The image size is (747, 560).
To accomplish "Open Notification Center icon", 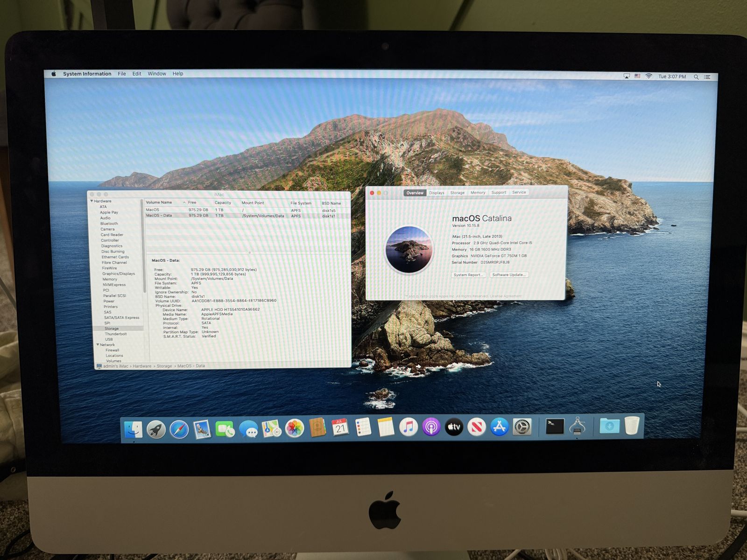I will (x=707, y=77).
